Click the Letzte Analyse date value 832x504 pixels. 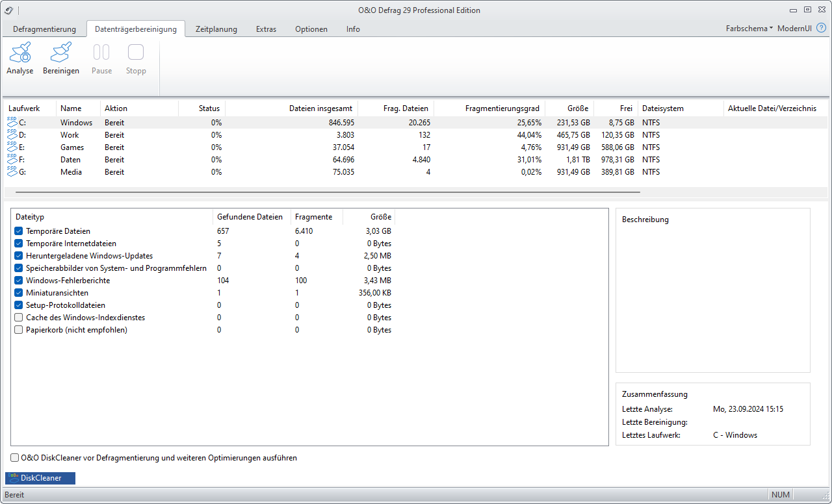click(748, 409)
